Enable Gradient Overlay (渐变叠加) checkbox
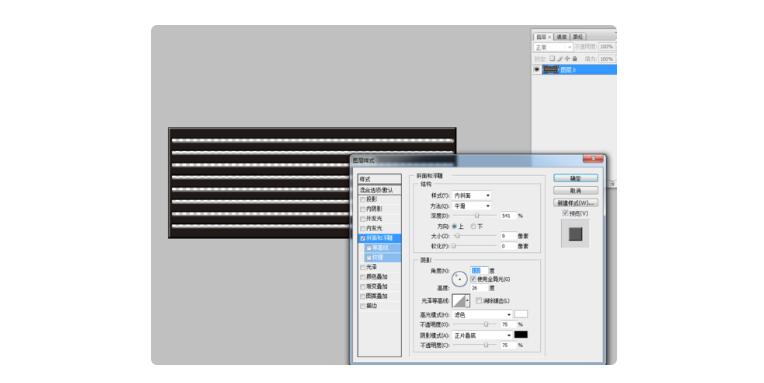764x383 pixels. click(363, 287)
